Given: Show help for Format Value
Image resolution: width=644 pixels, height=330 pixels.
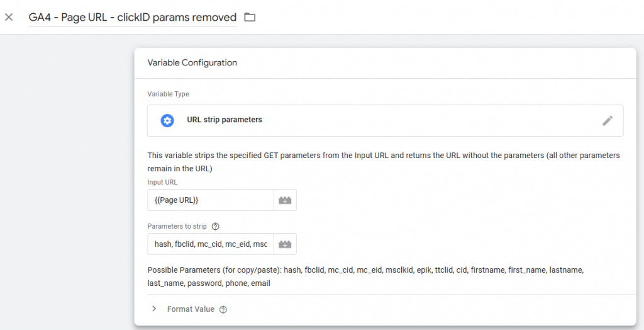Looking at the screenshot, I should tap(223, 309).
